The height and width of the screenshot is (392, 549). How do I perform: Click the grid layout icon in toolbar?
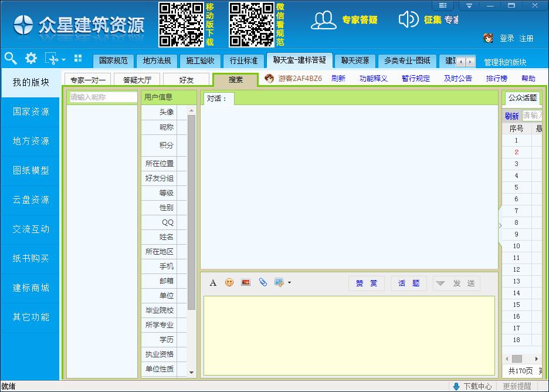[x=78, y=58]
